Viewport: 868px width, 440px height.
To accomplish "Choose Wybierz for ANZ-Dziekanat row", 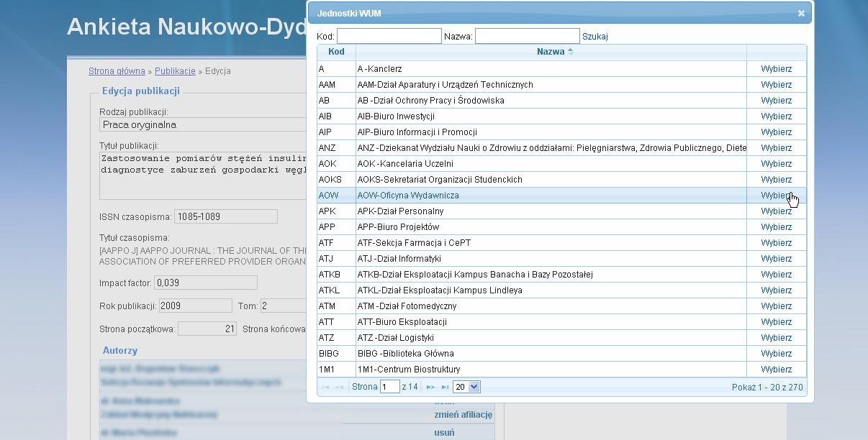I will click(x=777, y=148).
